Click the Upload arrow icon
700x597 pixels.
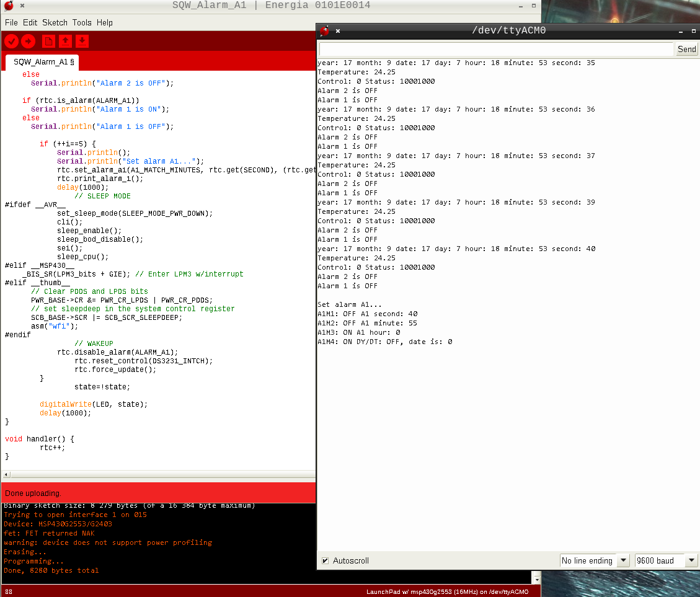click(x=28, y=41)
